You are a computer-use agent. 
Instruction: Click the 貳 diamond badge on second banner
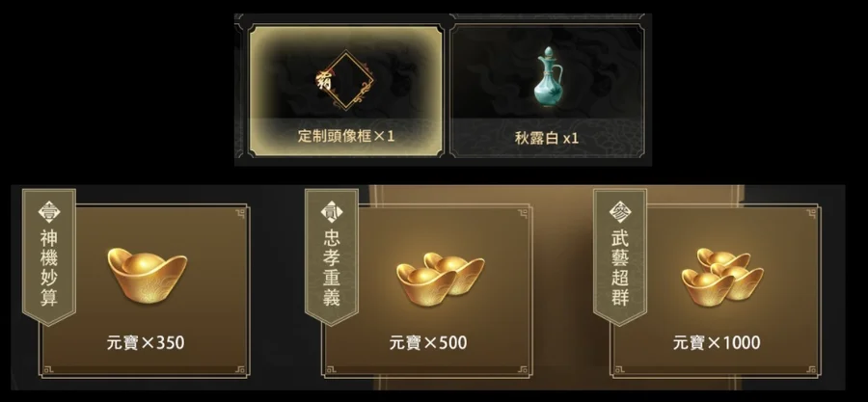tap(332, 212)
